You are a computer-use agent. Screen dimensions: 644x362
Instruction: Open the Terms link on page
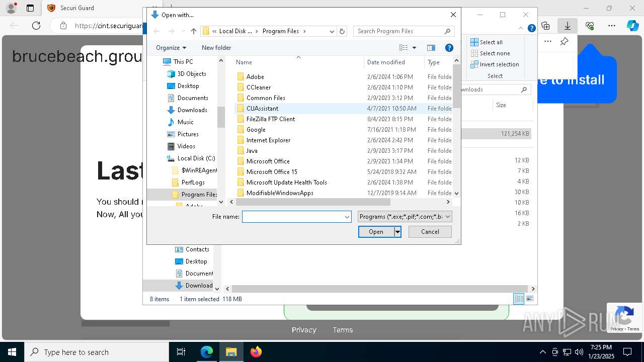tap(343, 330)
